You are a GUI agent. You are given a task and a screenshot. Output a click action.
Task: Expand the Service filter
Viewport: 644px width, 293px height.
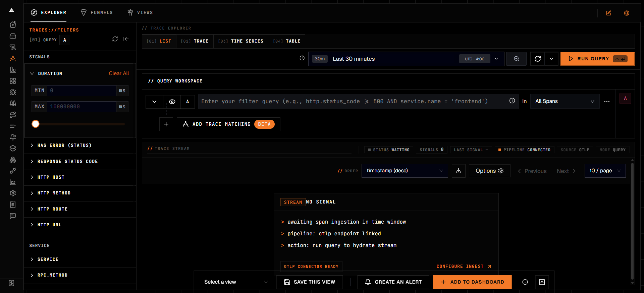pos(80,259)
